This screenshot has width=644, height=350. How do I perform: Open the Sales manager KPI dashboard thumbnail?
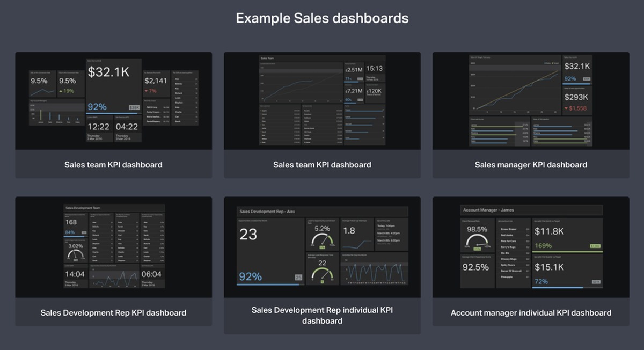point(531,101)
